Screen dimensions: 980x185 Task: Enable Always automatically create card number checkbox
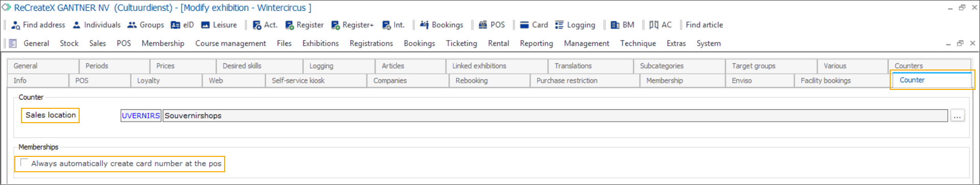(x=24, y=163)
